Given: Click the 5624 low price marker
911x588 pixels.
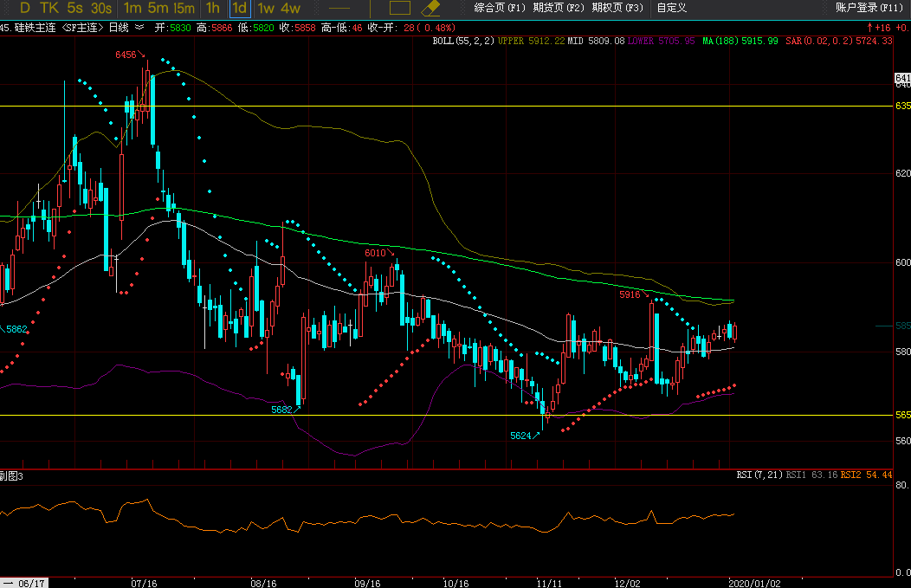Looking at the screenshot, I should coord(520,436).
